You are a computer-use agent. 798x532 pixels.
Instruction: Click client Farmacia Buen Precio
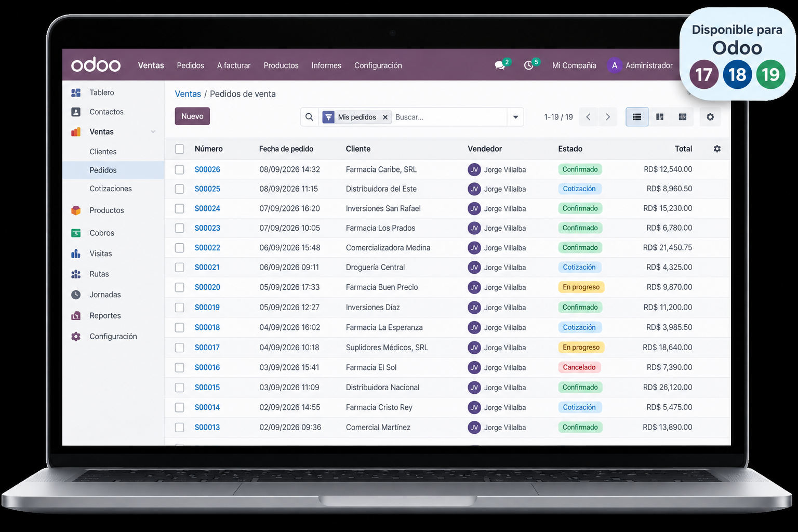click(382, 287)
